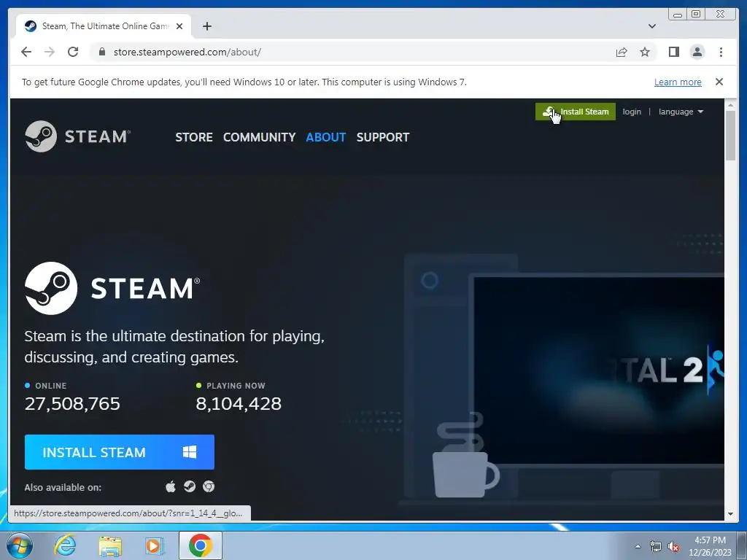The width and height of the screenshot is (747, 560).
Task: Toggle Chrome side panel
Action: point(673,52)
